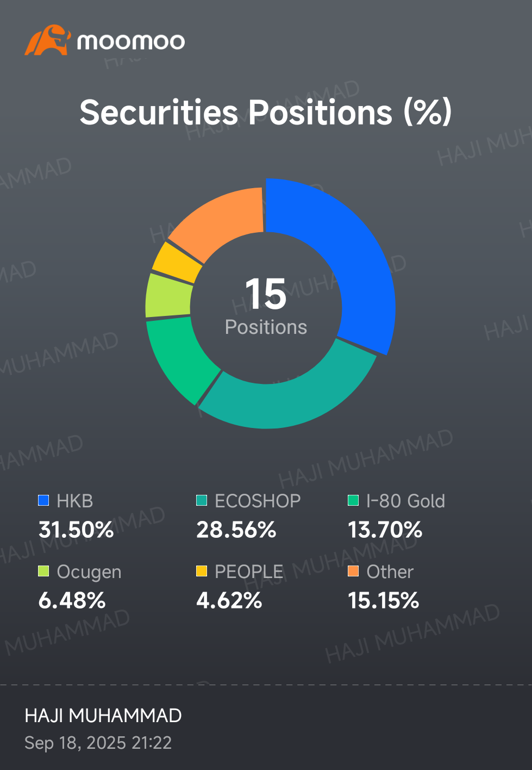Screen dimensions: 532x770
Task: Click the HKB 31.50% value
Action: [76, 530]
